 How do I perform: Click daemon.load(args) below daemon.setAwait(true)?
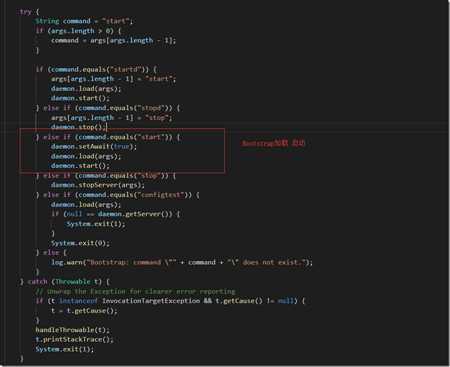(86, 156)
